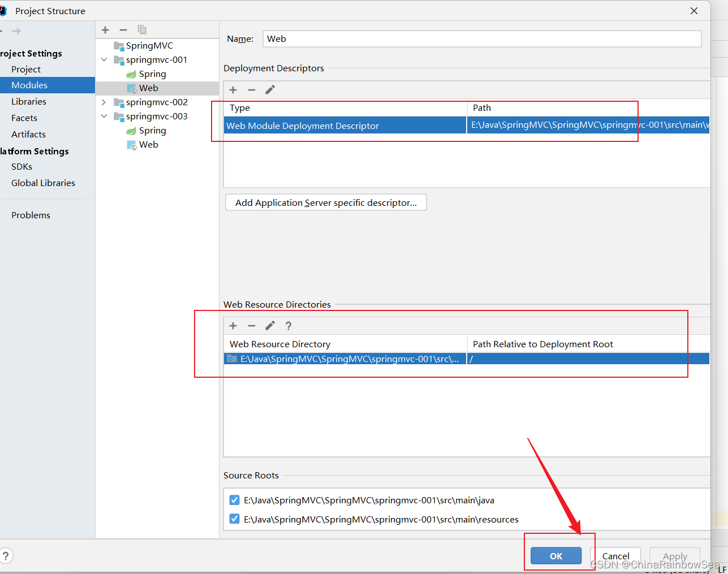
Task: Select the Spring facet under springmvc-003
Action: (152, 131)
